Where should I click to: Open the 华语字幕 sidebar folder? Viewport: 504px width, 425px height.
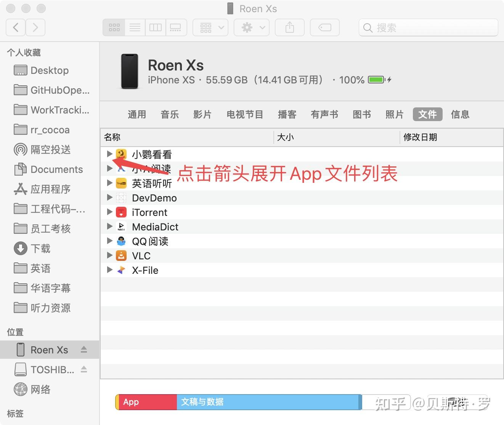pos(50,288)
